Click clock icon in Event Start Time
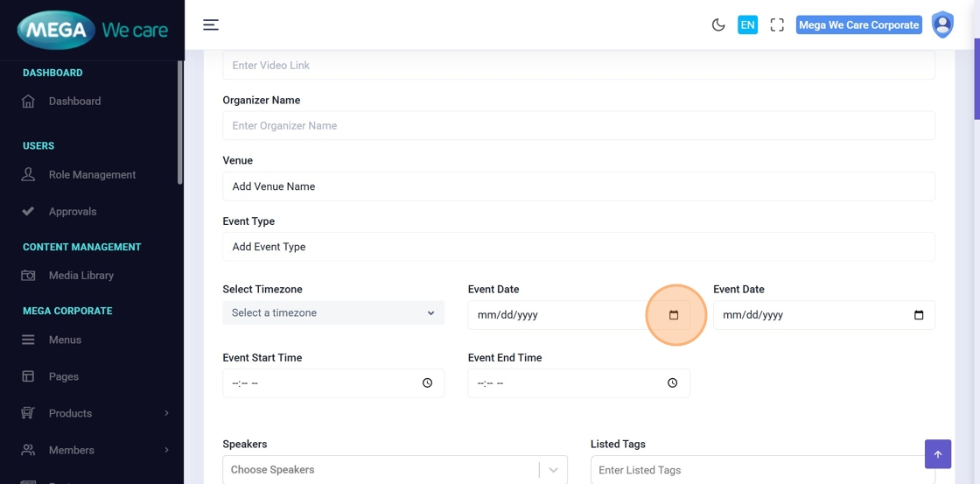 coord(427,383)
